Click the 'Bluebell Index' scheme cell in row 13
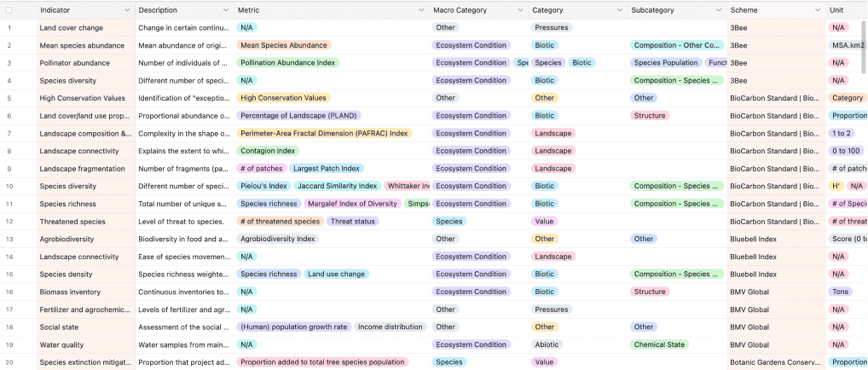 pyautogui.click(x=776, y=239)
